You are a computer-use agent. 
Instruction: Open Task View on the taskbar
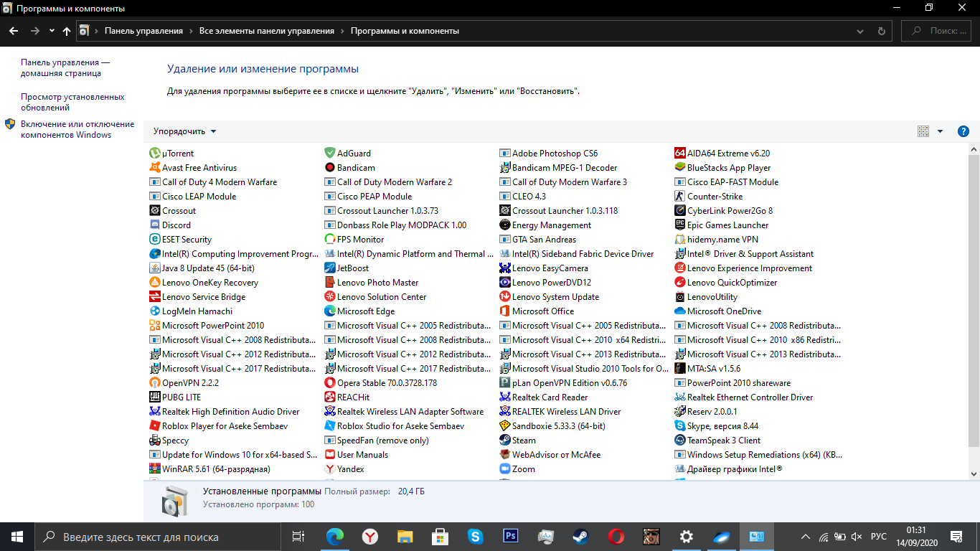pos(298,537)
